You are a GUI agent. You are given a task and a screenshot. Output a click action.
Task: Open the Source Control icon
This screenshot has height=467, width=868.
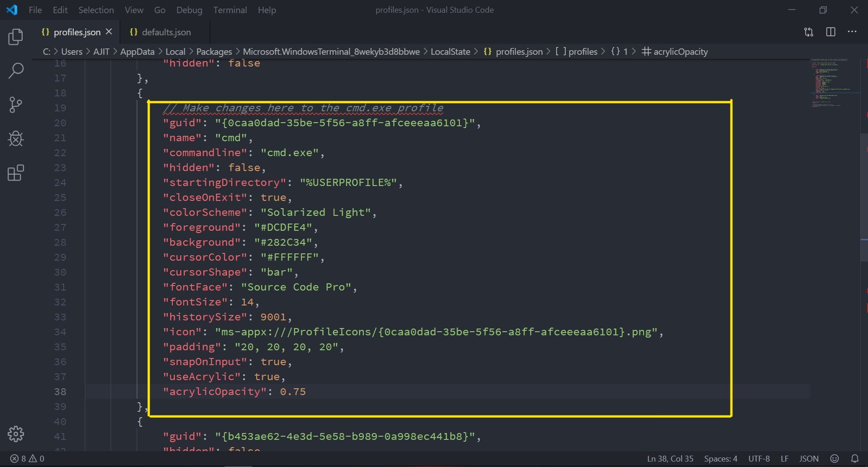[15, 105]
